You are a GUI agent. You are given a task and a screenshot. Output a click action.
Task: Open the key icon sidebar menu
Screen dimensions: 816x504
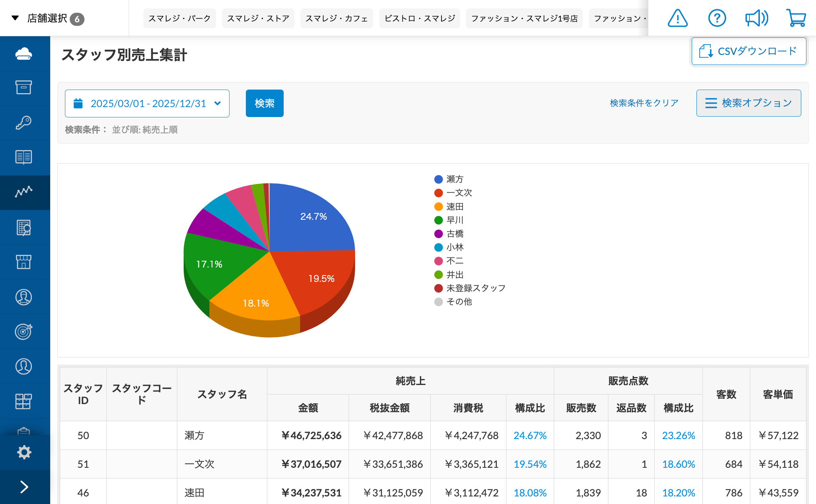(24, 123)
